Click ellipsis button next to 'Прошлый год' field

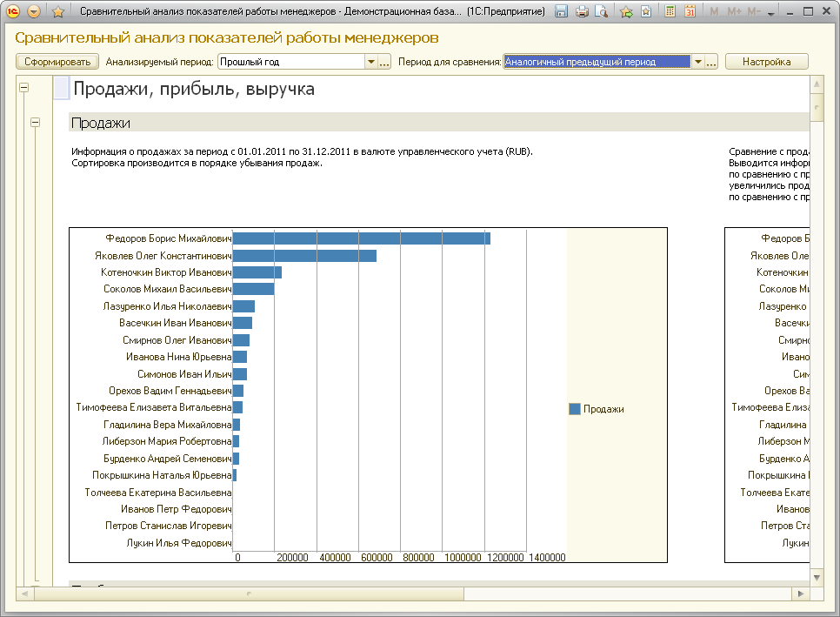pyautogui.click(x=384, y=63)
